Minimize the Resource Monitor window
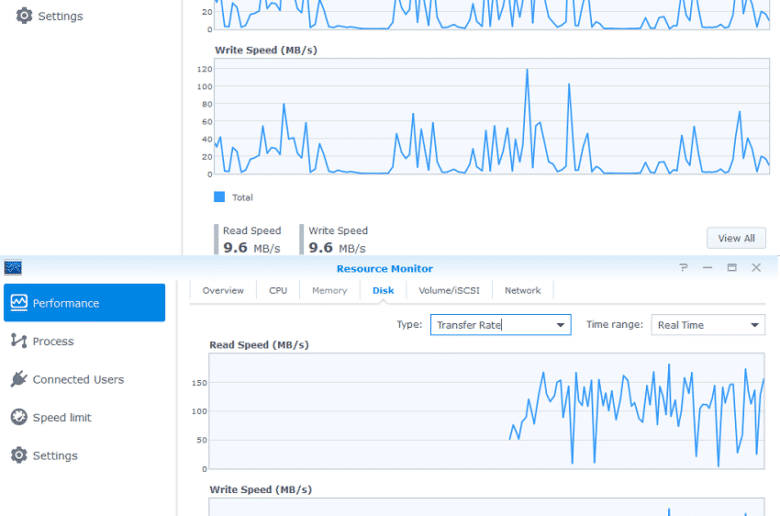The image size is (780, 516). [x=707, y=268]
